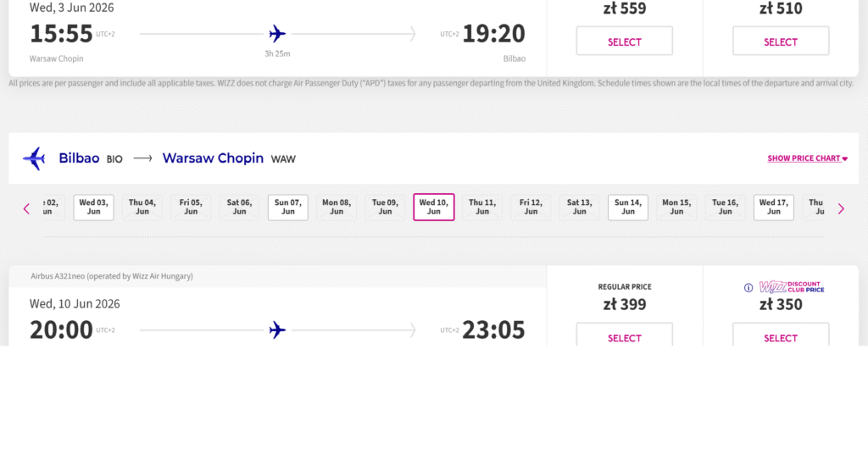The height and width of the screenshot is (460, 868).
Task: Select the Thu 11 Jun date tab
Action: [x=482, y=208]
